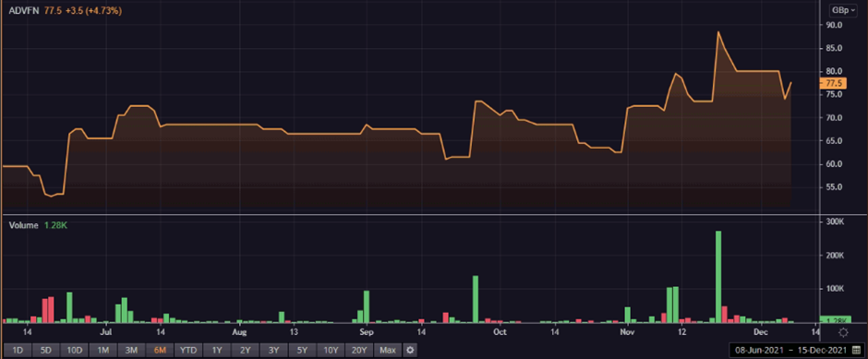Select the 10Y time range
This screenshot has width=868, height=359.
point(331,350)
